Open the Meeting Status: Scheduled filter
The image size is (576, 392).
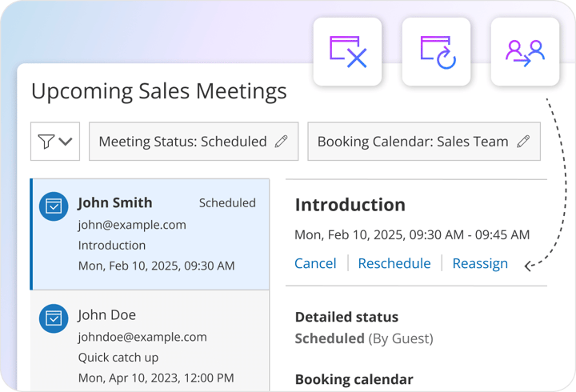(183, 142)
